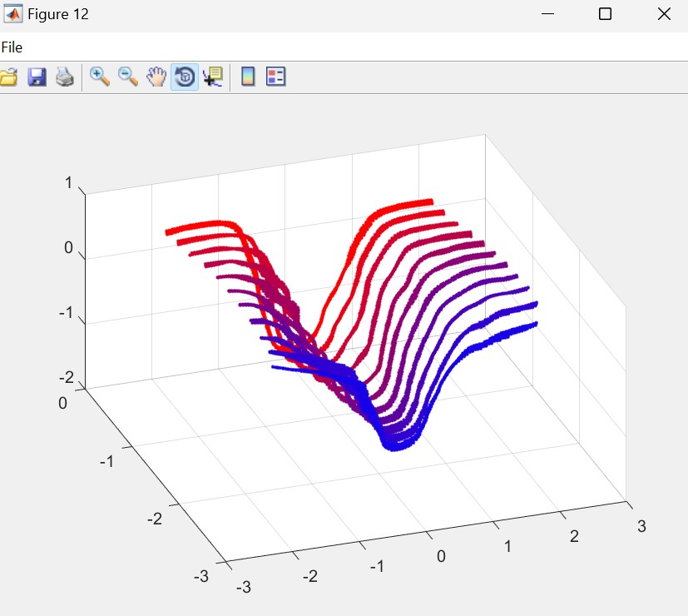Minimize the Figure 12 window
The image size is (688, 616).
point(547,14)
